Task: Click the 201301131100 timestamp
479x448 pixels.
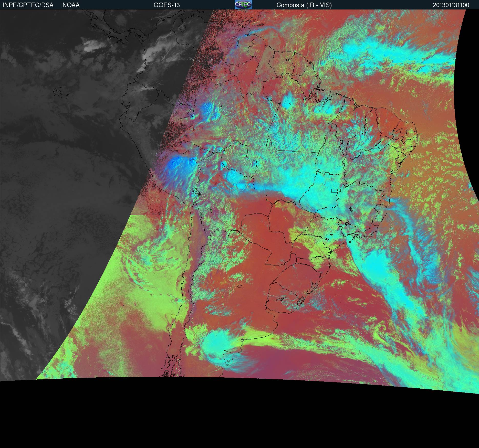Action: pyautogui.click(x=451, y=5)
